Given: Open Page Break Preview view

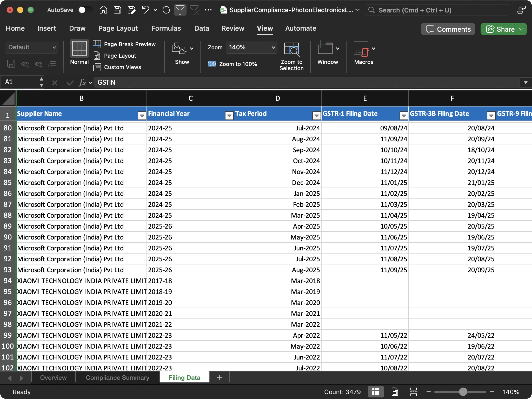Looking at the screenshot, I should pos(124,44).
